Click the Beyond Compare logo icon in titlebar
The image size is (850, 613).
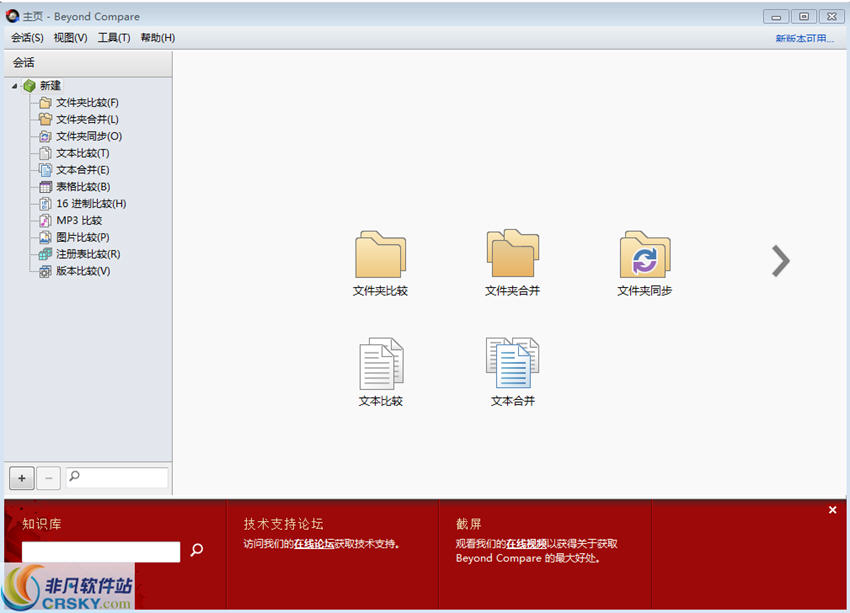pos(13,16)
